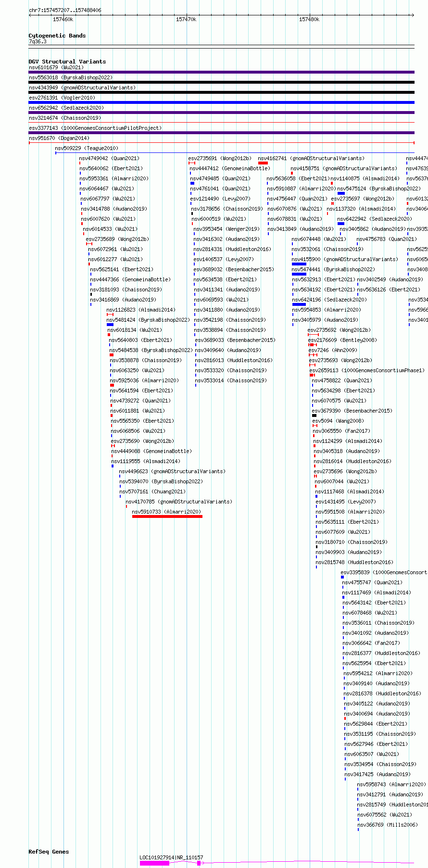The height and width of the screenshot is (868, 428).
Task: Click nsv3417425 (Audano2019) label
Action: coord(378,774)
